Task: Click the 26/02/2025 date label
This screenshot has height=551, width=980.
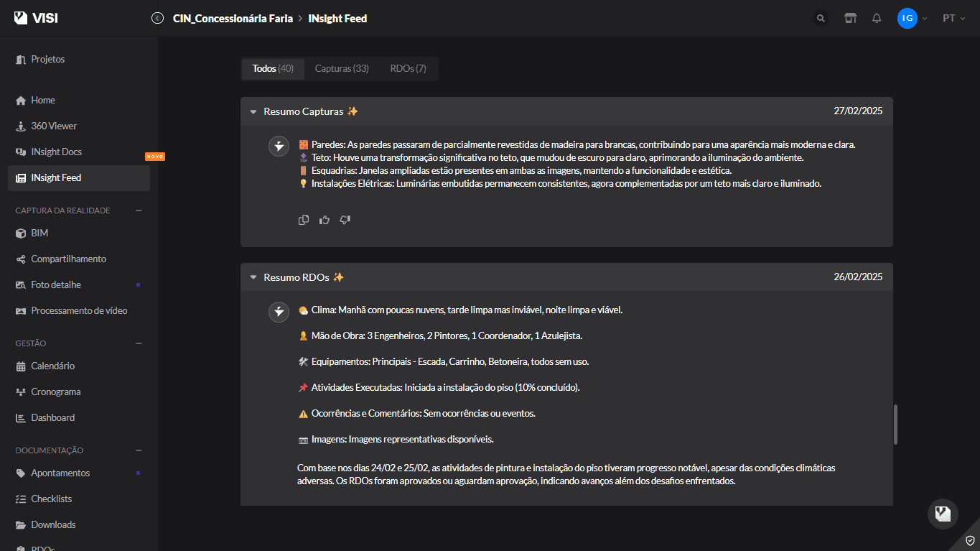Action: (858, 277)
